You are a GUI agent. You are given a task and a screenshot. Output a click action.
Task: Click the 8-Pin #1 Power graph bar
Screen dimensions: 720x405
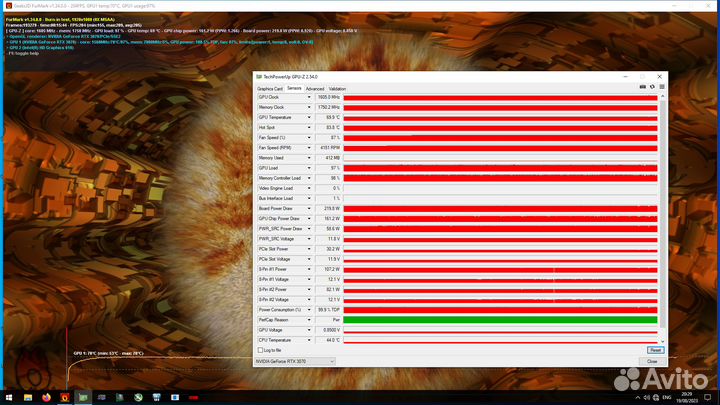[500, 270]
